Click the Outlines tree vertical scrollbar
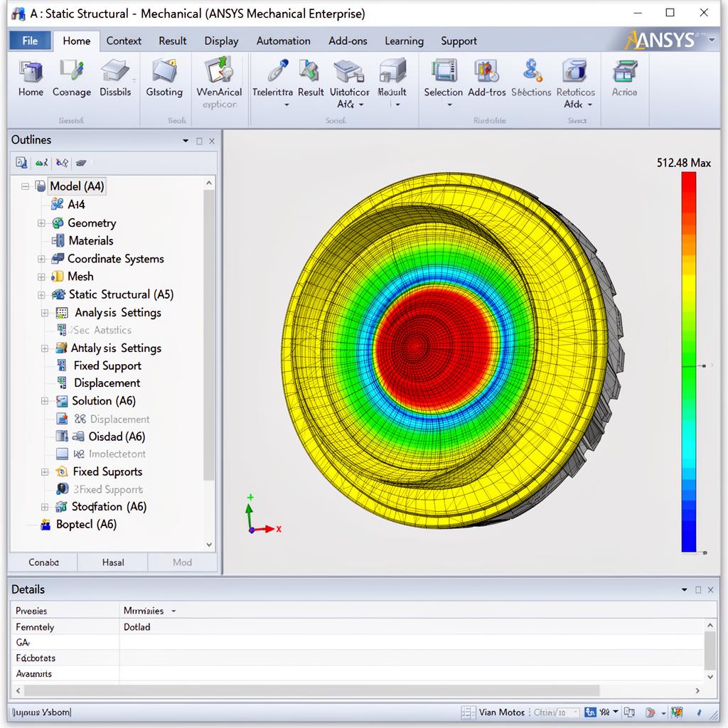 click(x=209, y=336)
